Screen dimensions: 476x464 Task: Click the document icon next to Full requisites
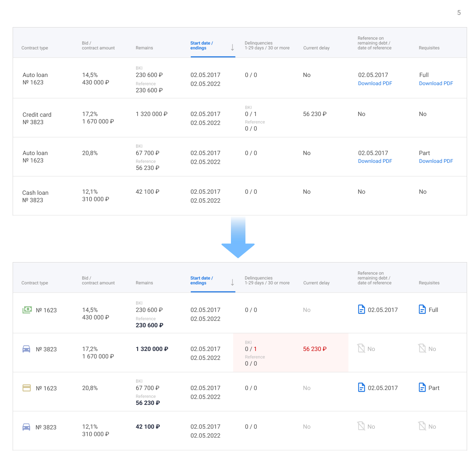tap(422, 309)
